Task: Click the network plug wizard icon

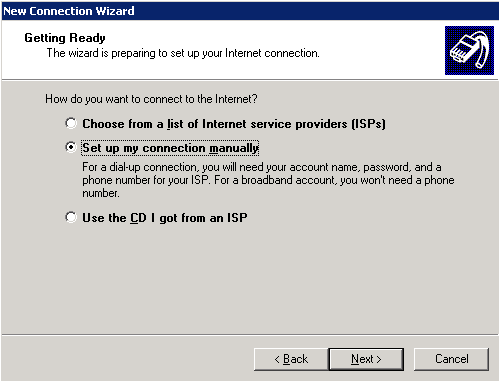Action: pyautogui.click(x=469, y=50)
